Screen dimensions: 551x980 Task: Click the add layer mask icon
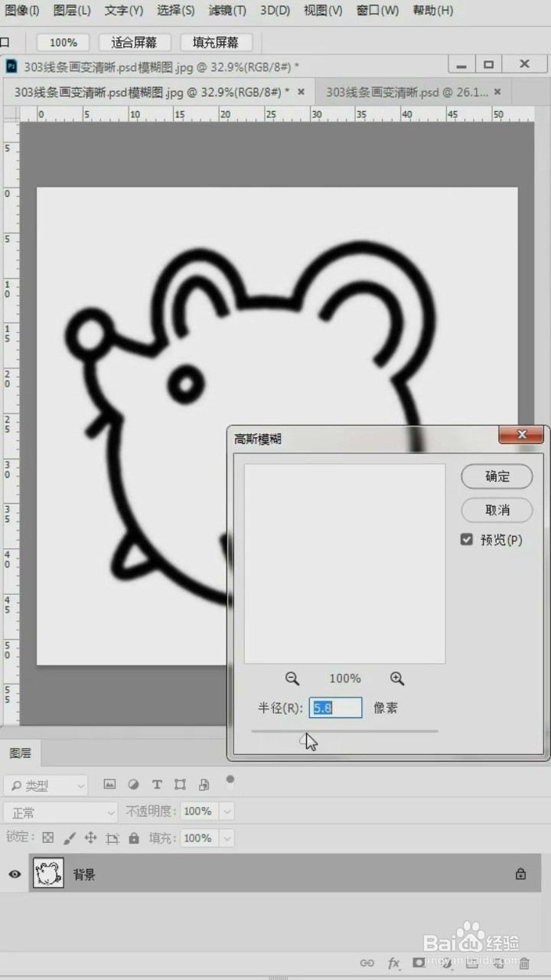[x=419, y=962]
